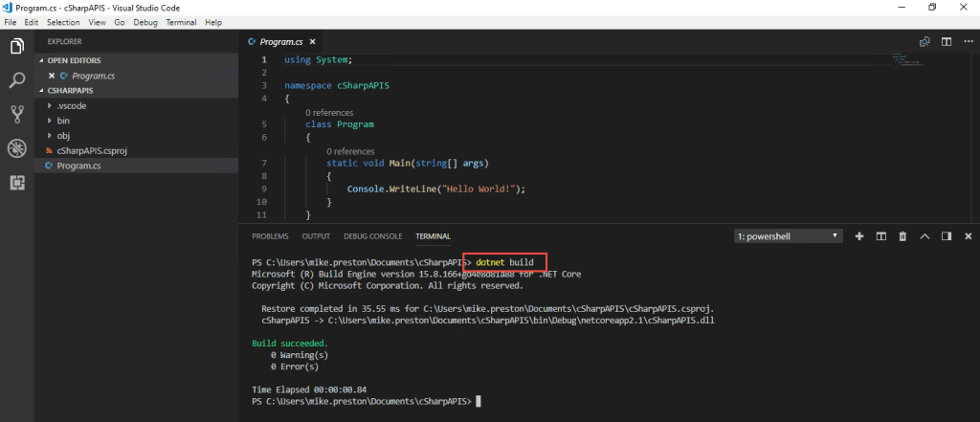Kill the terminal with trash icon
Screen dimensions: 980x422
click(x=902, y=236)
